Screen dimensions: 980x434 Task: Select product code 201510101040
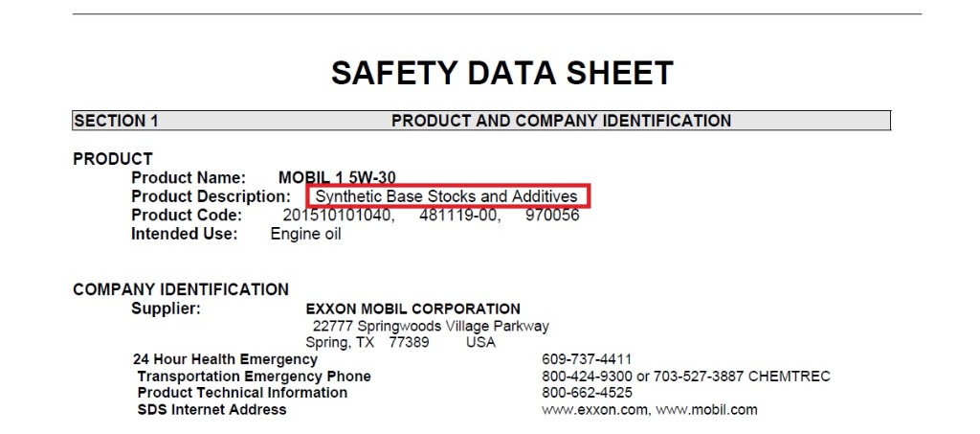coord(339,216)
